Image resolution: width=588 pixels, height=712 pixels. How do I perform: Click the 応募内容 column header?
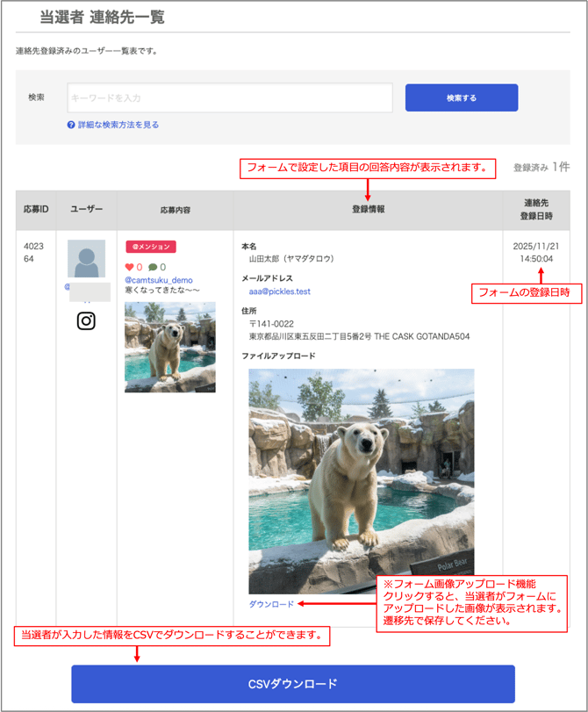click(175, 211)
